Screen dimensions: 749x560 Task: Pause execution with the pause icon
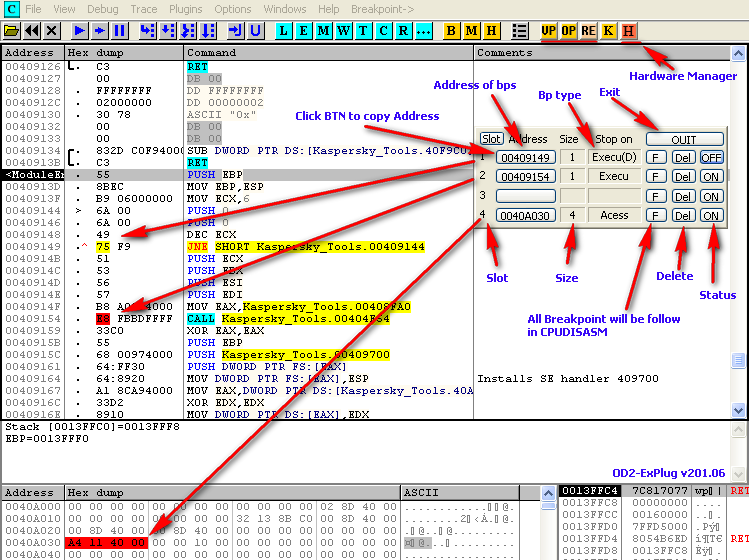tap(119, 31)
